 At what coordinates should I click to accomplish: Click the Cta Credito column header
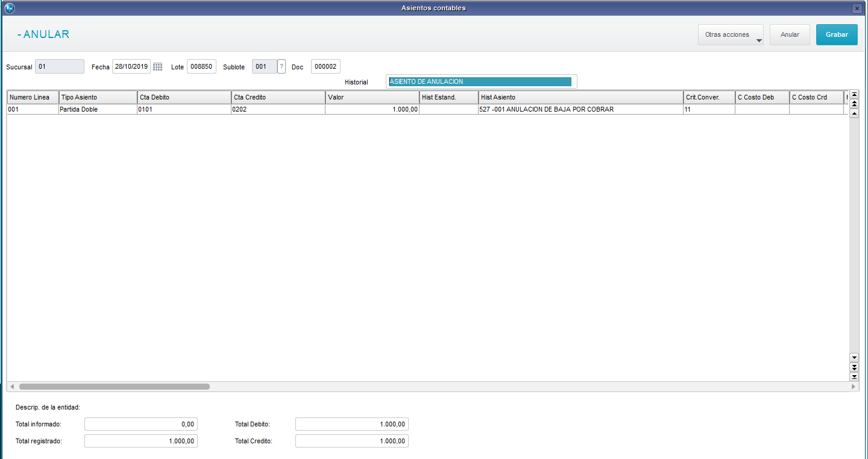(x=278, y=97)
